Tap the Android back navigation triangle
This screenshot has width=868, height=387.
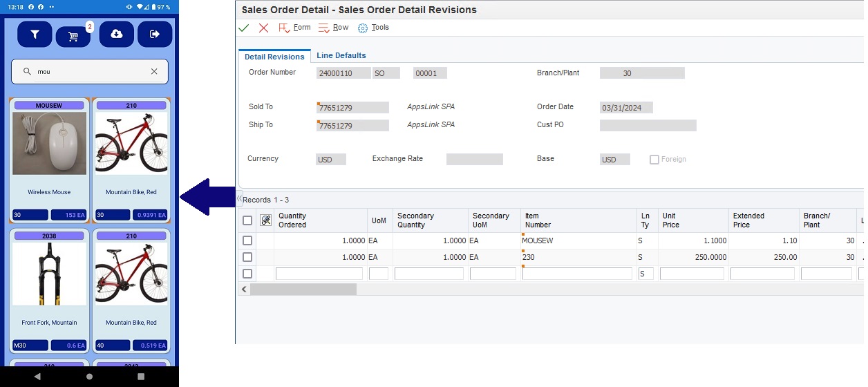tap(37, 377)
